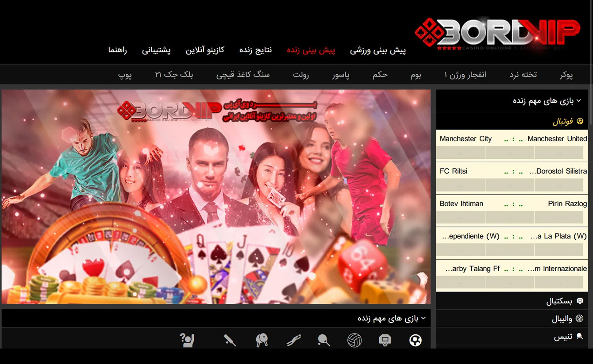Screen dimensions: 593x364
Task: Click the Dorostol Silistra team name
Action: pyautogui.click(x=558, y=171)
